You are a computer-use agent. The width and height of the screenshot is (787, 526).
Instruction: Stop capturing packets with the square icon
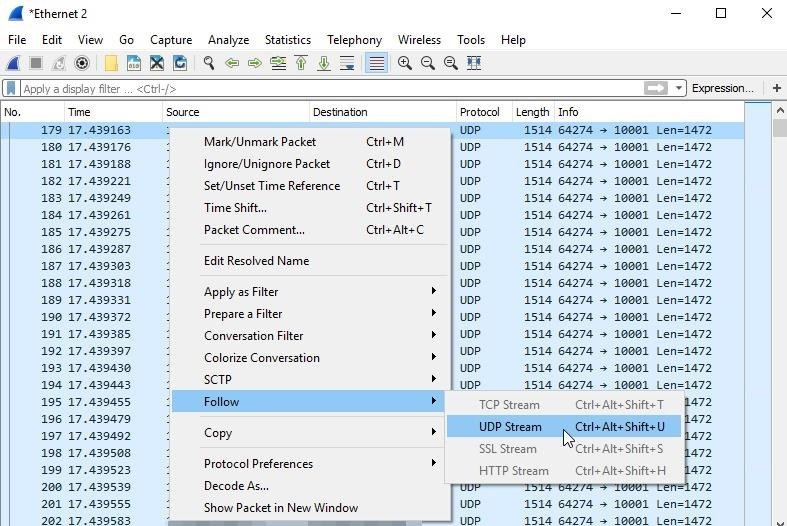(x=36, y=63)
